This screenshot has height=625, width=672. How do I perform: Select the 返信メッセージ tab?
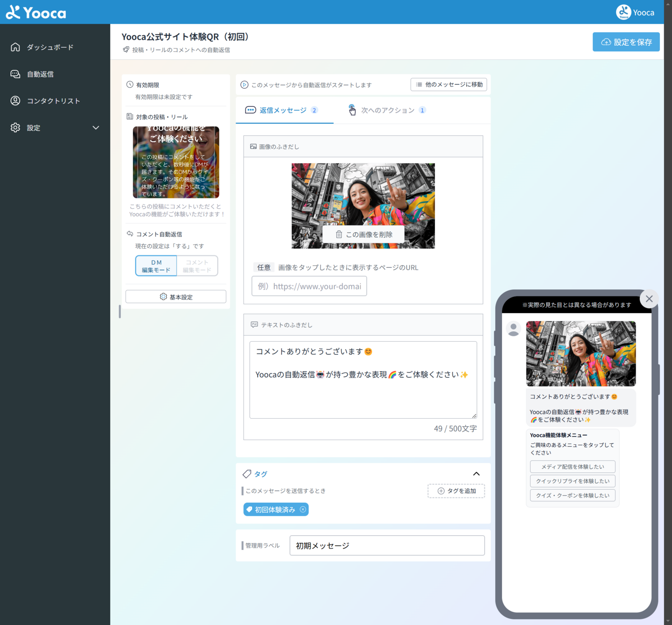pyautogui.click(x=283, y=111)
